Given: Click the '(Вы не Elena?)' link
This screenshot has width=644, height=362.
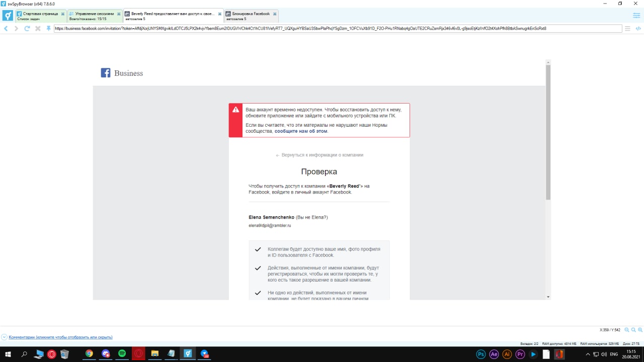Looking at the screenshot, I should 312,217.
